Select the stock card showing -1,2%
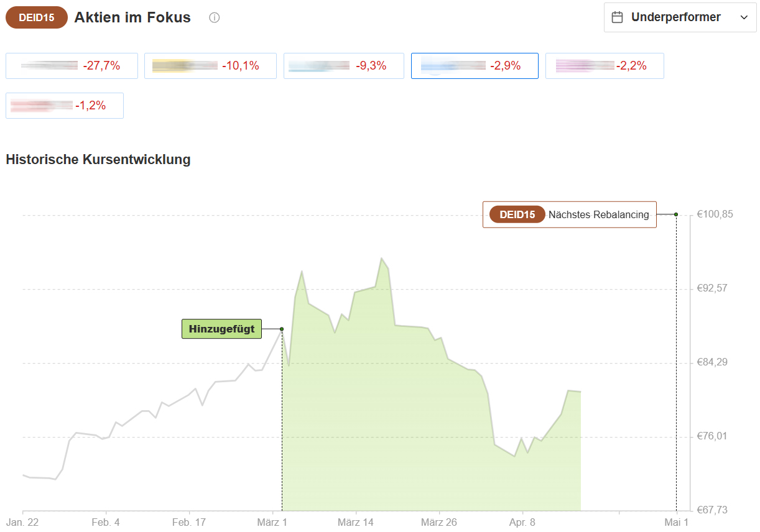Viewport: 760px width, 532px height. tap(65, 106)
